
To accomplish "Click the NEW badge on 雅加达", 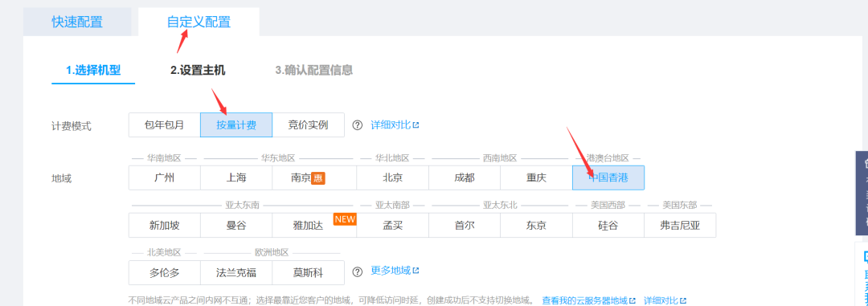I will 345,219.
